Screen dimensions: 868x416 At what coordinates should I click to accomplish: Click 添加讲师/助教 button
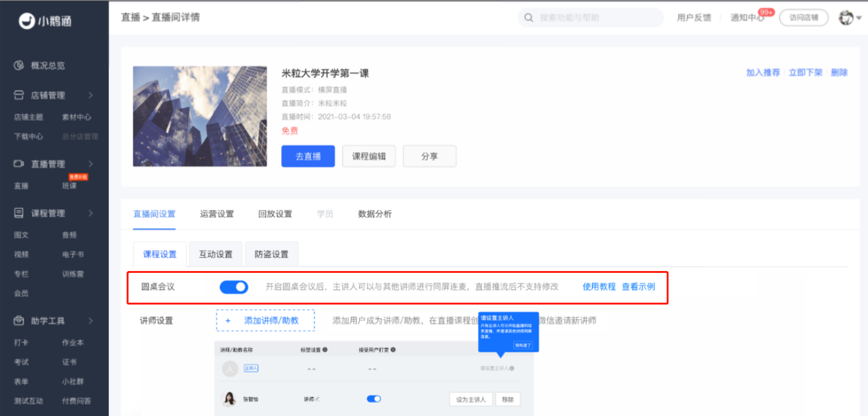tap(265, 320)
